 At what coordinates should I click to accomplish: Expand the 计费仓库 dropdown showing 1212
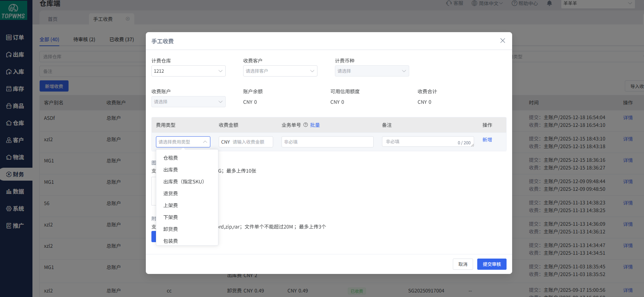188,71
